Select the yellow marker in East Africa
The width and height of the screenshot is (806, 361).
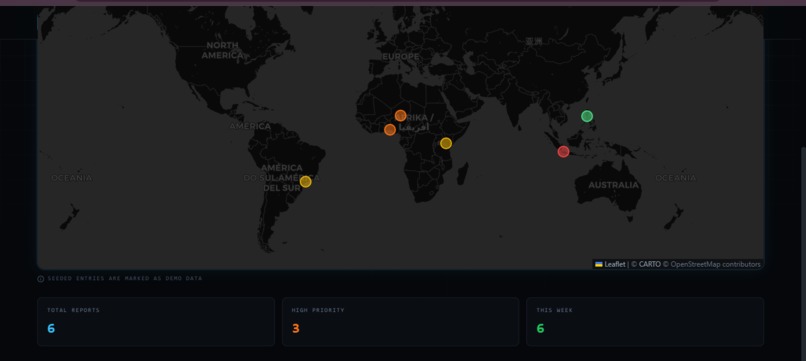click(446, 143)
